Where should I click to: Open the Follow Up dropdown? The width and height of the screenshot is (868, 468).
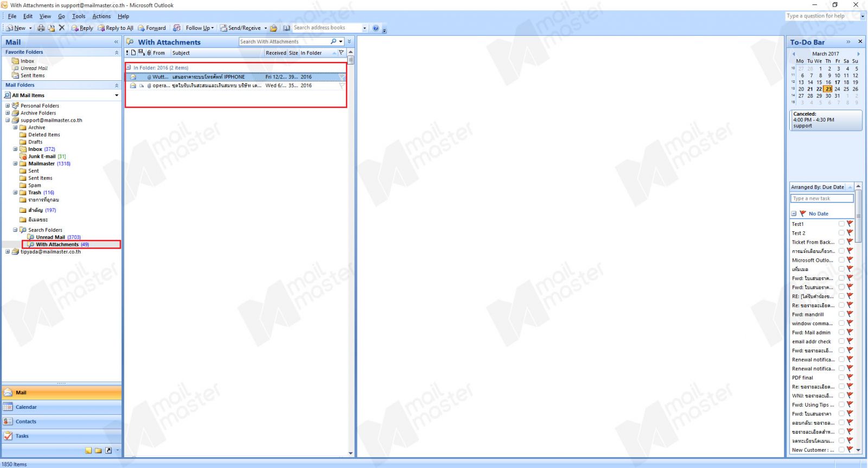point(200,28)
